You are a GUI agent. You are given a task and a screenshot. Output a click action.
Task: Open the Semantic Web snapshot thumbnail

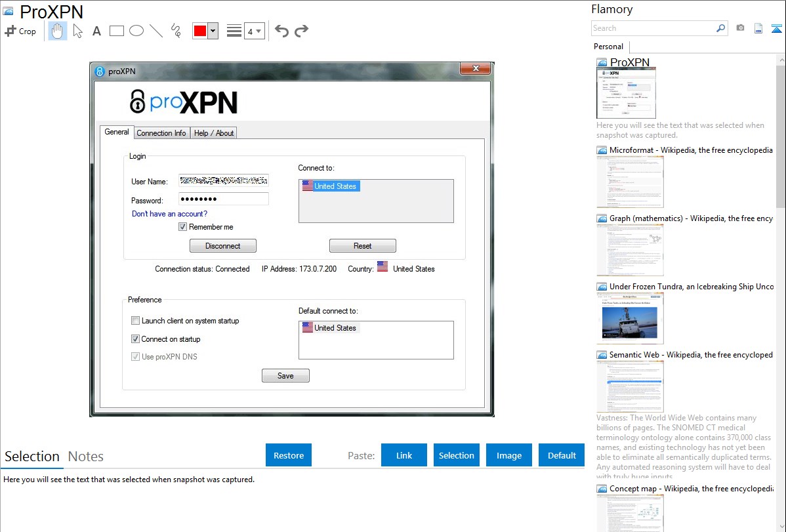point(630,386)
